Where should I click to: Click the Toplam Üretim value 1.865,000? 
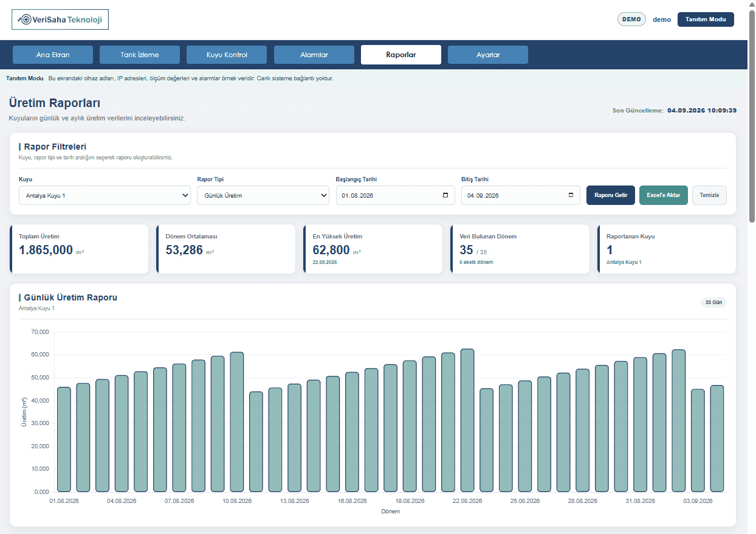click(x=46, y=250)
